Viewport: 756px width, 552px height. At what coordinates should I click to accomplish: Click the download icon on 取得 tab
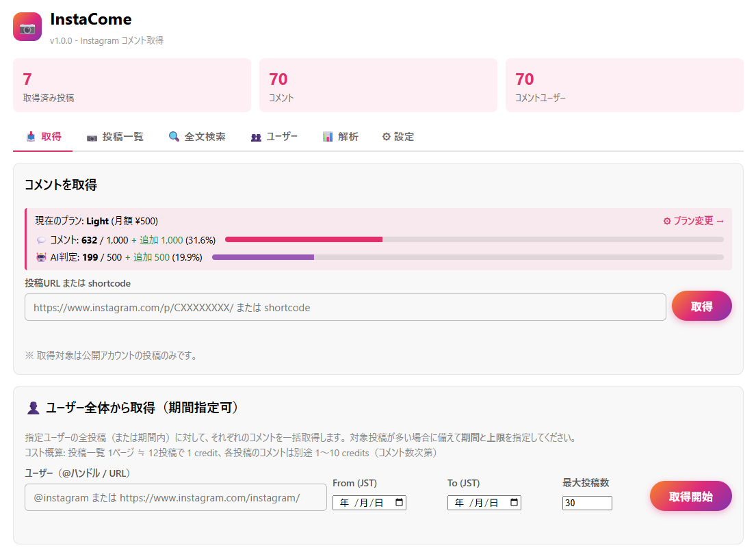[31, 137]
